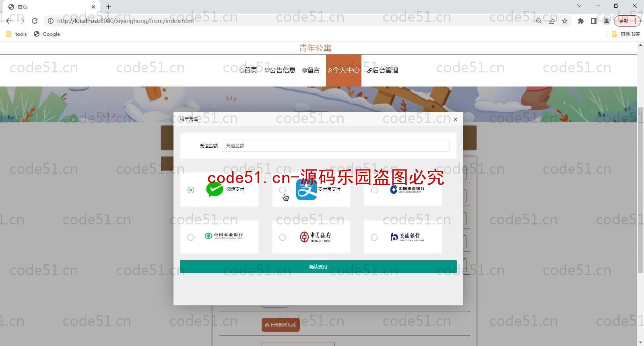Screen dimensions: 644x346
Task: Click the 更新 browser update button
Action: [x=627, y=21]
